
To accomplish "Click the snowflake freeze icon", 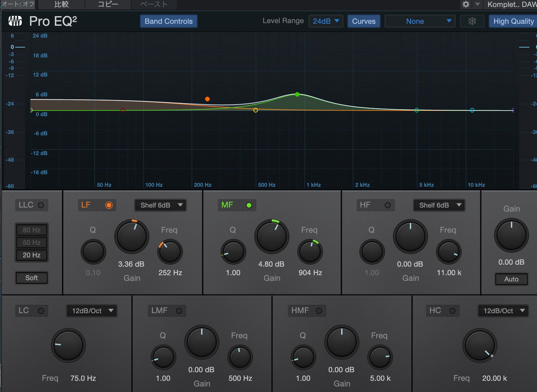I will pyautogui.click(x=472, y=21).
